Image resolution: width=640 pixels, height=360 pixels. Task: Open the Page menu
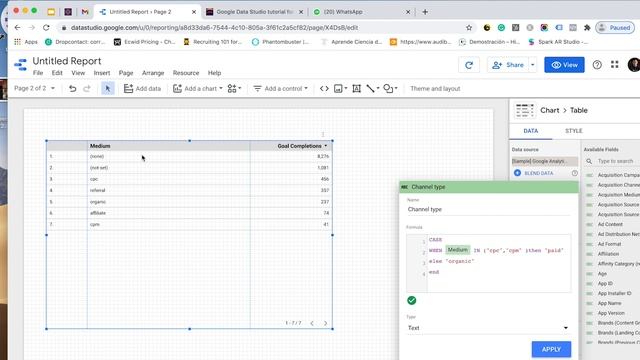pyautogui.click(x=126, y=73)
